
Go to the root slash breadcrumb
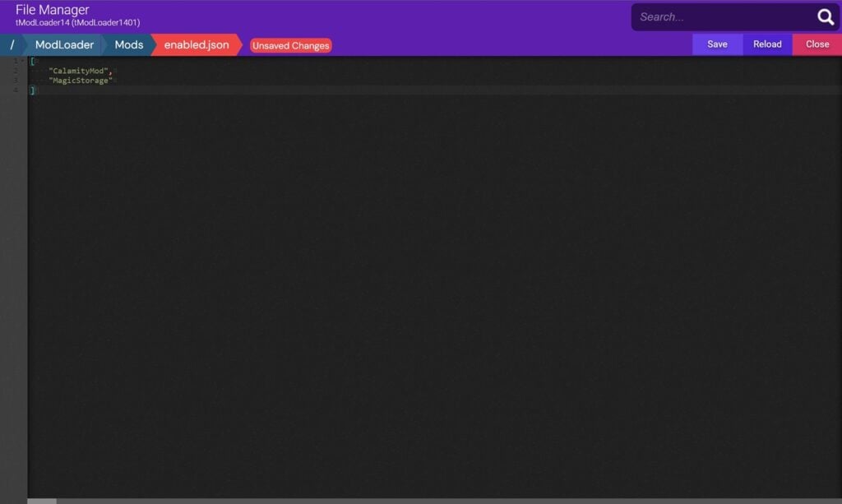click(12, 45)
